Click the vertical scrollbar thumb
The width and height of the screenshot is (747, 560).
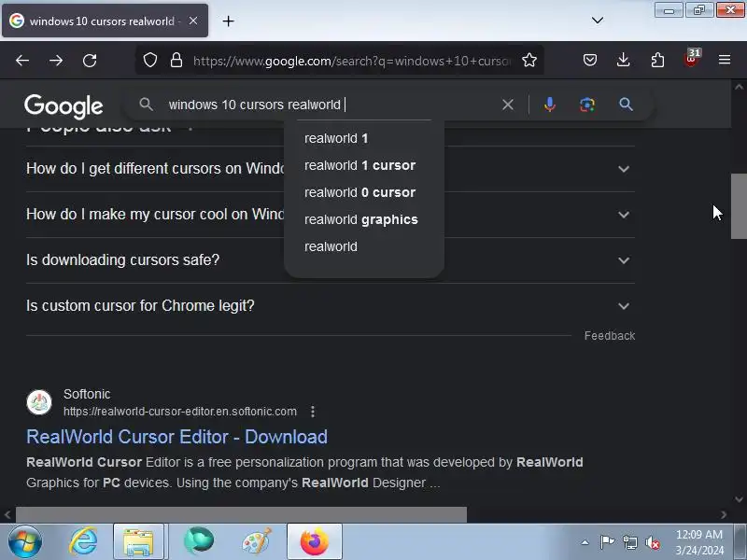pos(739,206)
